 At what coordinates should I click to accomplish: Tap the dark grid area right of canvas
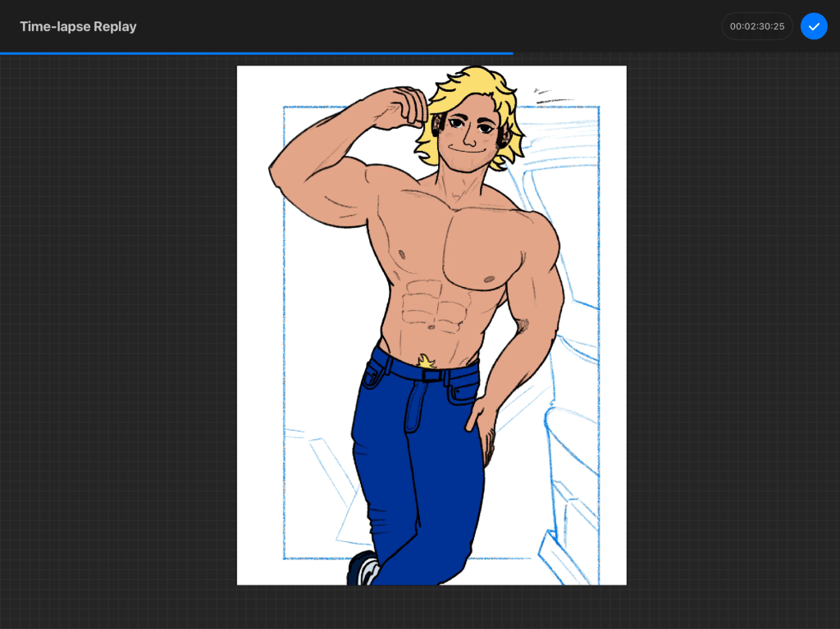[730, 328]
